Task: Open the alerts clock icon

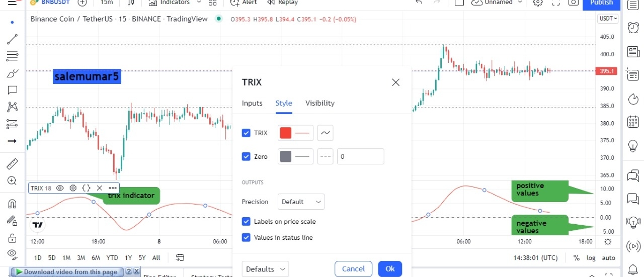Action: (x=633, y=28)
